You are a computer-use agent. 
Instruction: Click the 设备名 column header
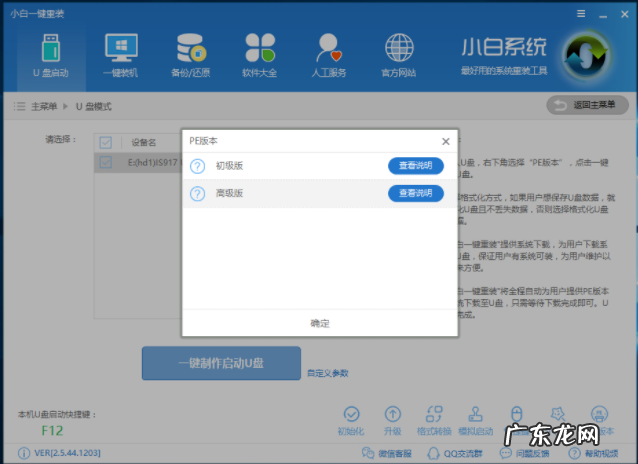click(143, 142)
